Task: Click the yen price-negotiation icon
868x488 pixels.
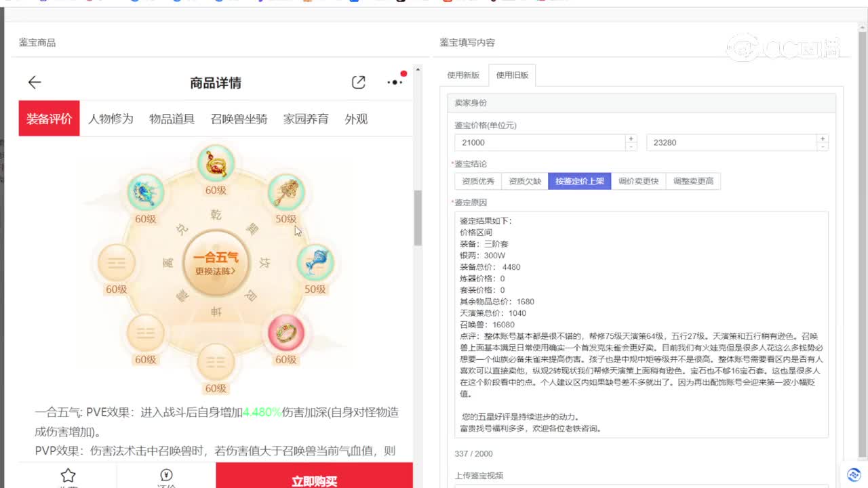Action: [166, 475]
